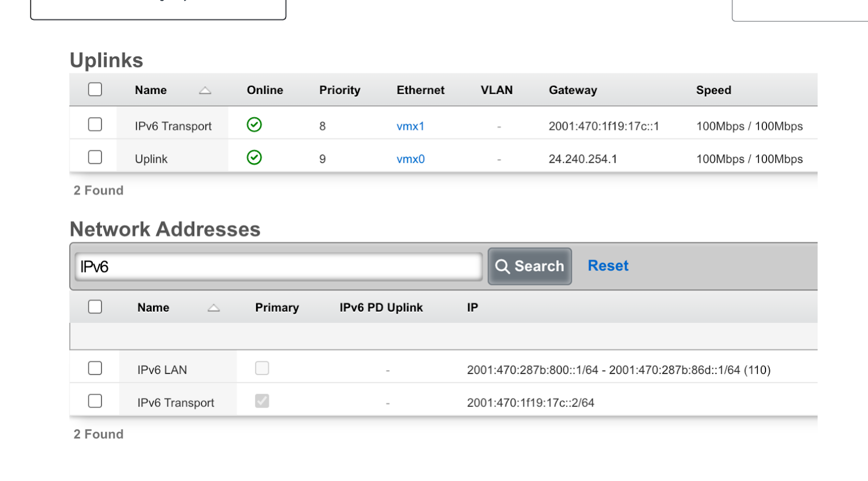Viewport: 868px width, 481px height.
Task: Check the Uplink row checkbox
Action: click(95, 157)
